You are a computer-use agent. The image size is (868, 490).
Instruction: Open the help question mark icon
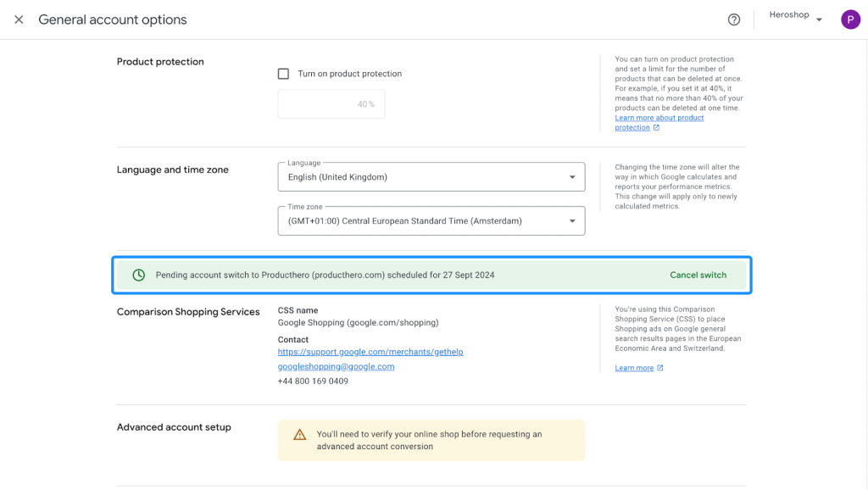733,20
